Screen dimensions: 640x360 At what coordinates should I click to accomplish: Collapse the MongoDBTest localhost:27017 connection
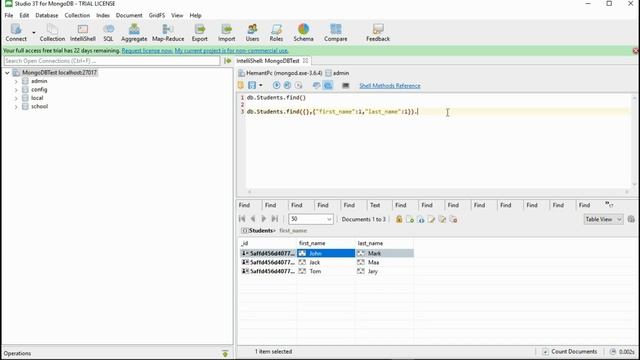point(7,73)
